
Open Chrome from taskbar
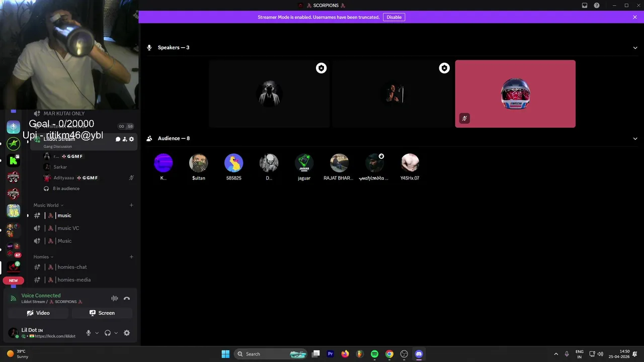pos(389,354)
